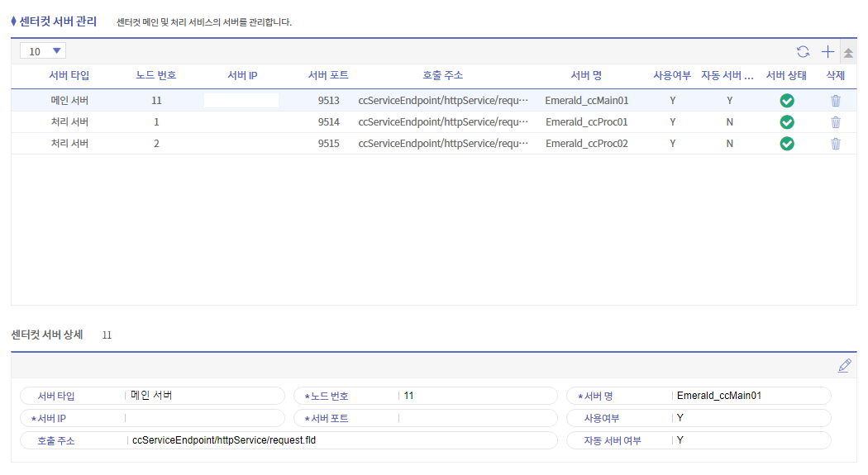The width and height of the screenshot is (868, 475).
Task: Sort by the 노드 번호 column header
Action: pyautogui.click(x=156, y=75)
